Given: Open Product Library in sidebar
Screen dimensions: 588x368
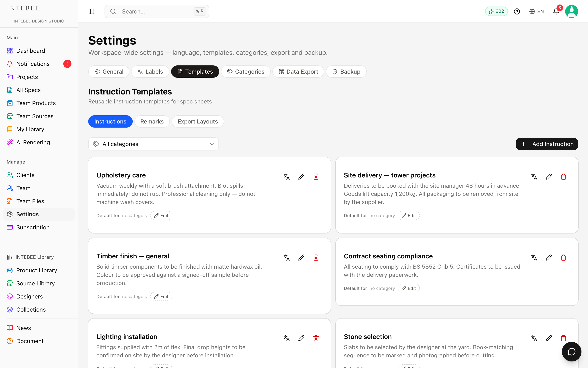Looking at the screenshot, I should click(x=39, y=270).
